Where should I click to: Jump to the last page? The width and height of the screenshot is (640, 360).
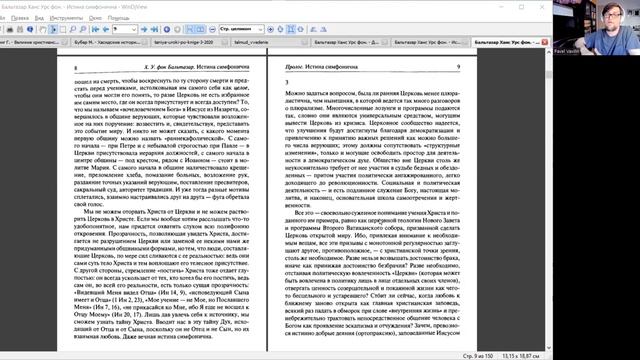[x=154, y=29]
